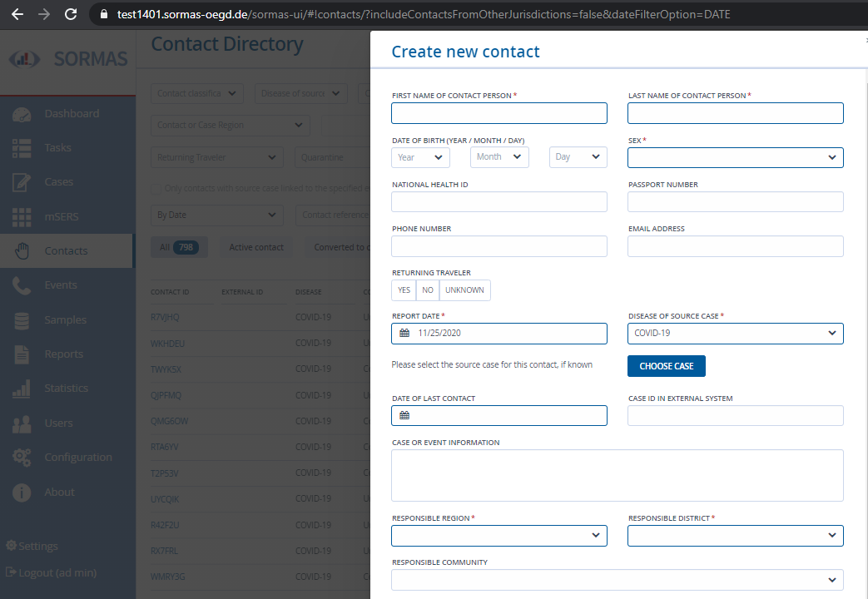This screenshot has height=599, width=868.
Task: Open the Disease of Source Case dropdown
Action: 735,334
